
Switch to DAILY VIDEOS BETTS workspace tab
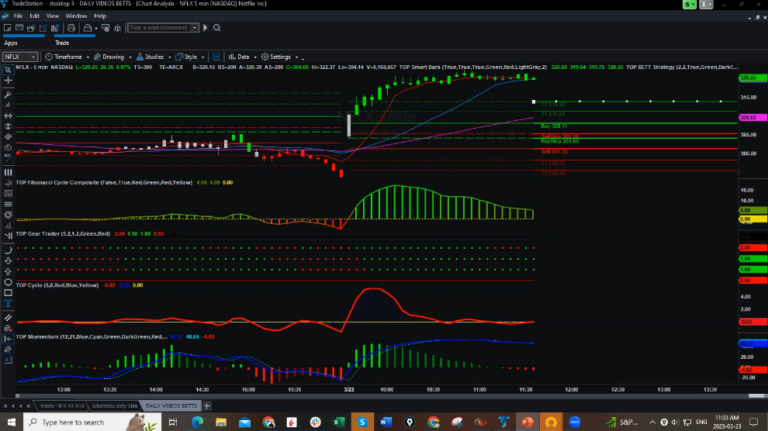coord(169,405)
